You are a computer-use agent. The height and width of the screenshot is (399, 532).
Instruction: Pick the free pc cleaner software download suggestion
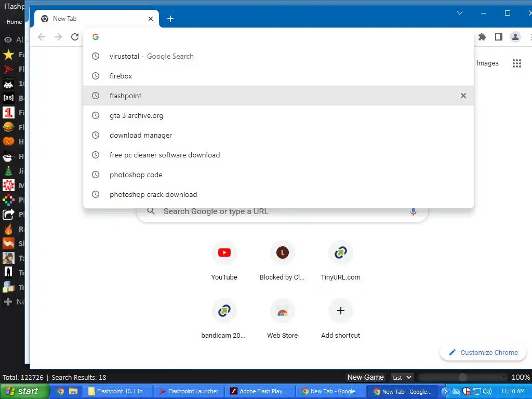click(x=278, y=155)
